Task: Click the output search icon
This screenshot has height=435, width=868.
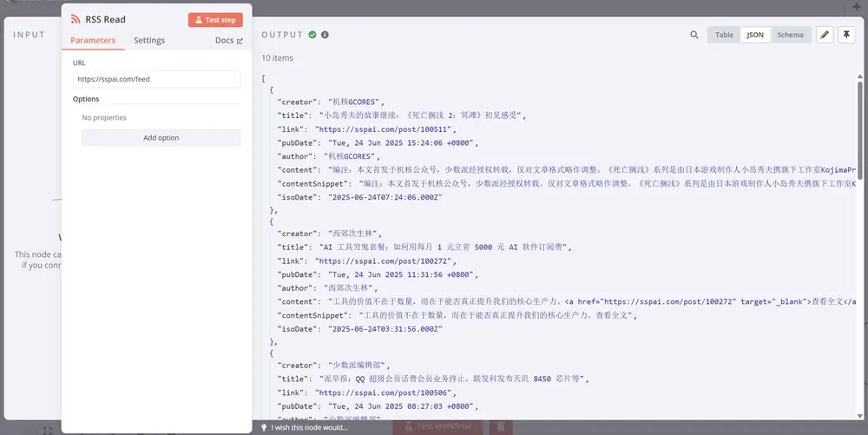Action: pos(694,35)
